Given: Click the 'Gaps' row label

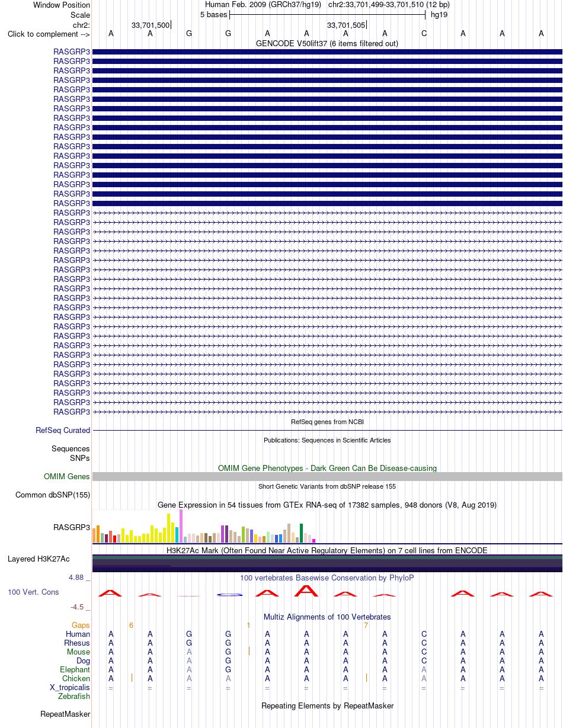Looking at the screenshot, I should pyautogui.click(x=81, y=625).
